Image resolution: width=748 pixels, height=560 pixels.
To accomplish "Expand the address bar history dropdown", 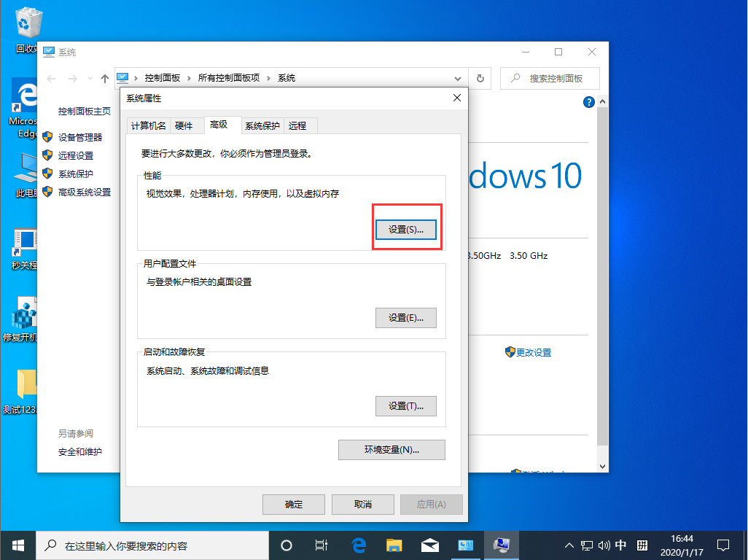I will pyautogui.click(x=458, y=78).
